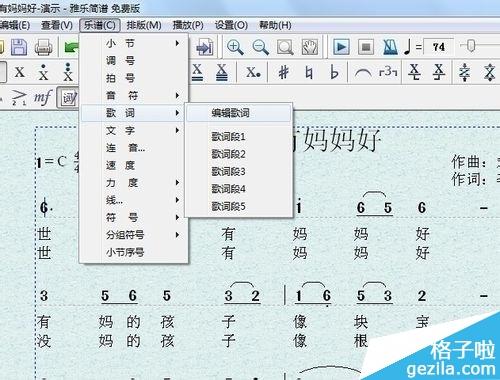
Task: Click the quarter note tempo symbol
Action: pos(407,47)
